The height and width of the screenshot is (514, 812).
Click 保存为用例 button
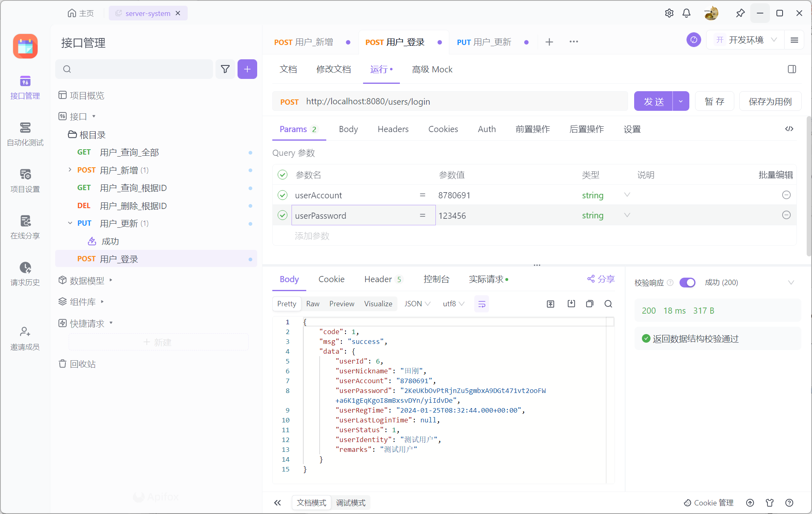(770, 101)
